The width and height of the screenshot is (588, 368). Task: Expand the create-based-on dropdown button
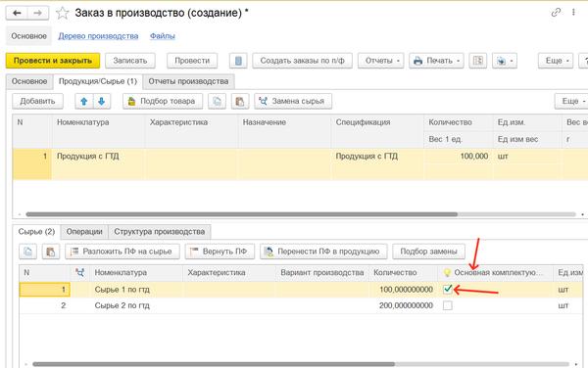(505, 61)
